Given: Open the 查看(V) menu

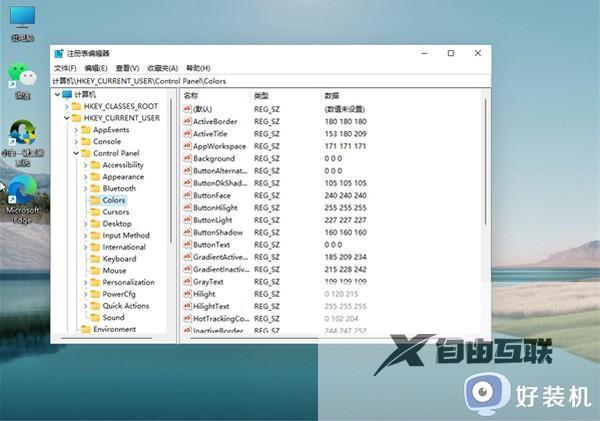Looking at the screenshot, I should point(127,68).
